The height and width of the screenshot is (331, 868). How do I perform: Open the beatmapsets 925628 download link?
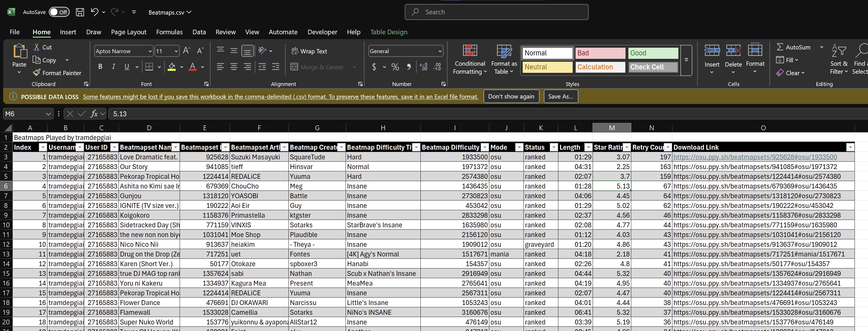point(755,157)
